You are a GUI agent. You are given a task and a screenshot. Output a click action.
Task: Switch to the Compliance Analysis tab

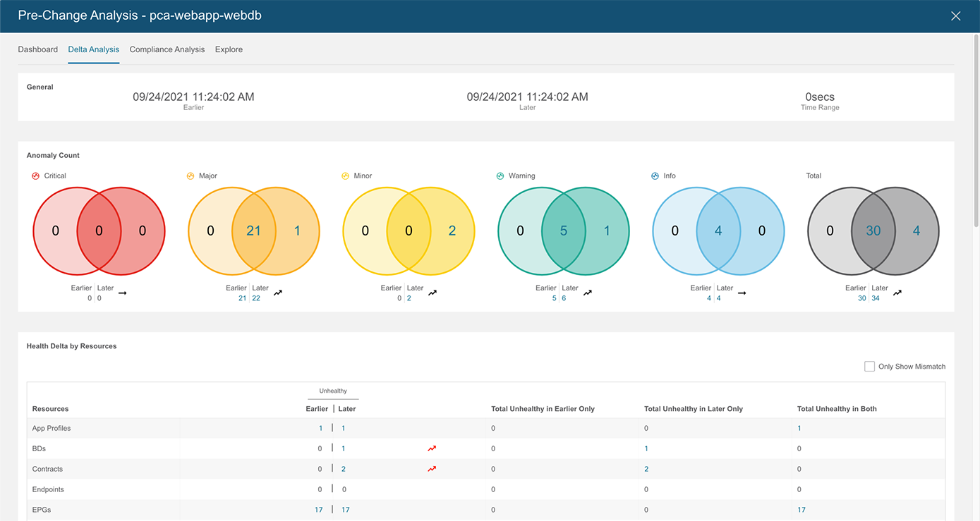[x=167, y=49]
